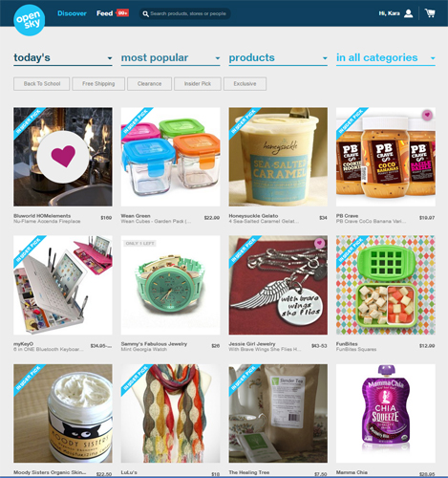Go to the Discover tab
Screen dimensions: 448x478
click(72, 13)
